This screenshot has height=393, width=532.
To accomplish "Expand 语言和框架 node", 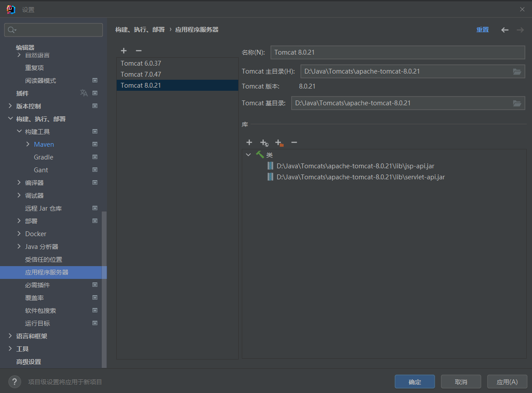I will tap(10, 336).
